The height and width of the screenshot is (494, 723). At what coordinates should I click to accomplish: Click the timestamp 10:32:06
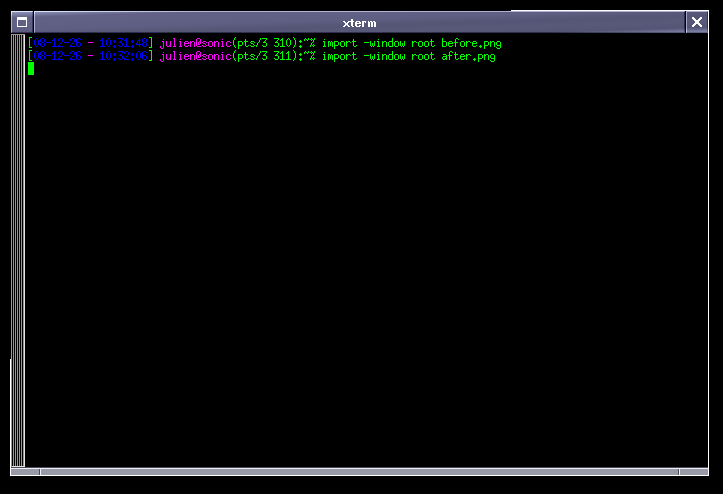[x=123, y=56]
